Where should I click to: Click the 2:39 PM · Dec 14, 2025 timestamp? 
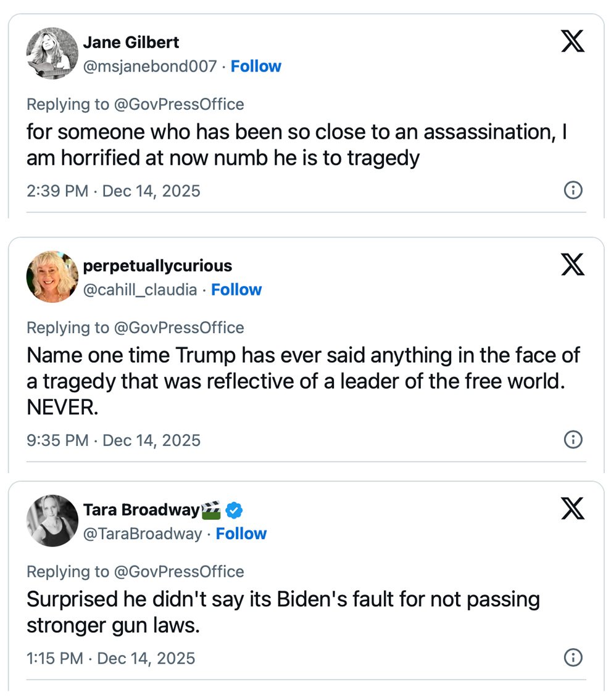[x=114, y=191]
